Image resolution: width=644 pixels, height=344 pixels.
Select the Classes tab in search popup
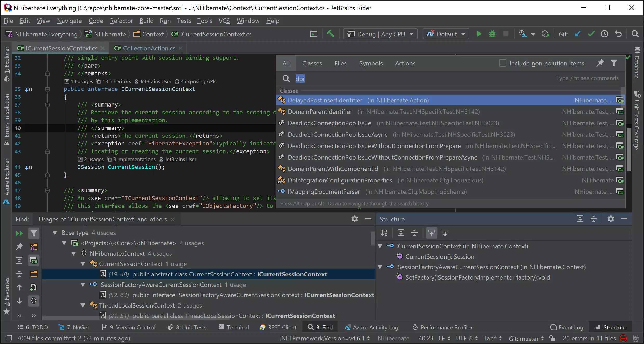coord(312,63)
